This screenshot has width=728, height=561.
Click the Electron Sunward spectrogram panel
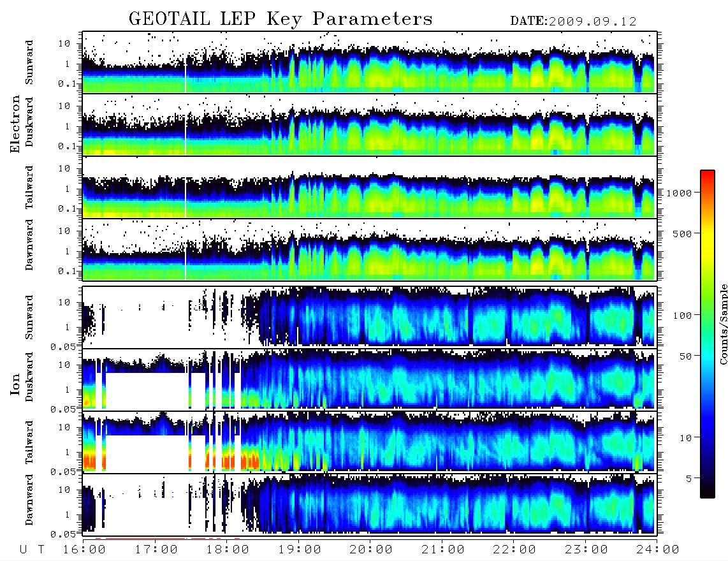click(370, 62)
